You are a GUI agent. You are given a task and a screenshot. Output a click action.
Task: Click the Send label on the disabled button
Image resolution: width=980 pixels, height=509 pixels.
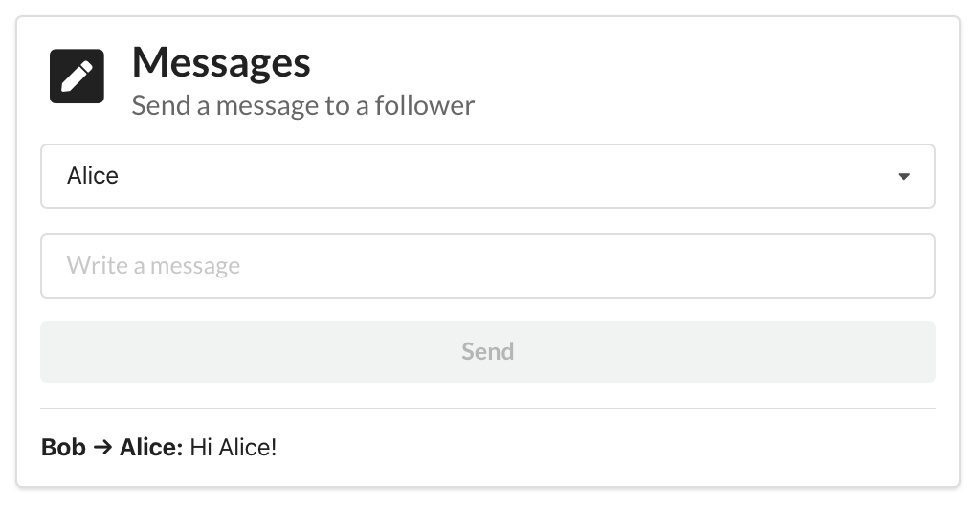tap(487, 352)
